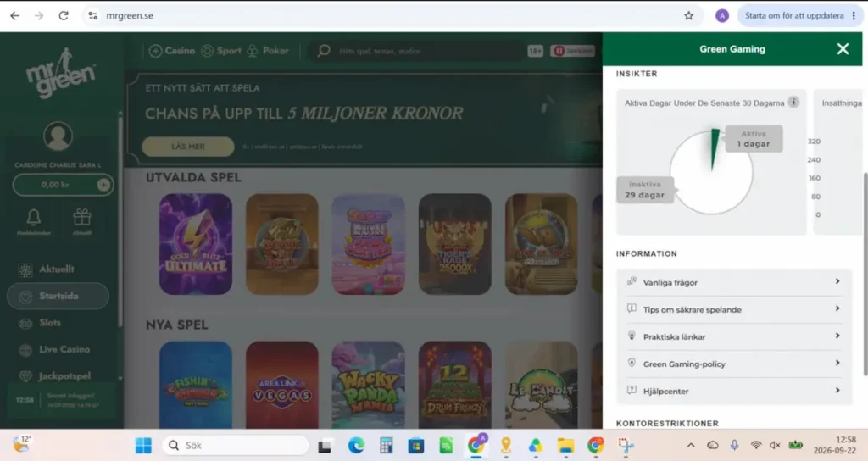Expand Hjälpcenter chevron
This screenshot has height=461, width=868.
[x=837, y=390]
